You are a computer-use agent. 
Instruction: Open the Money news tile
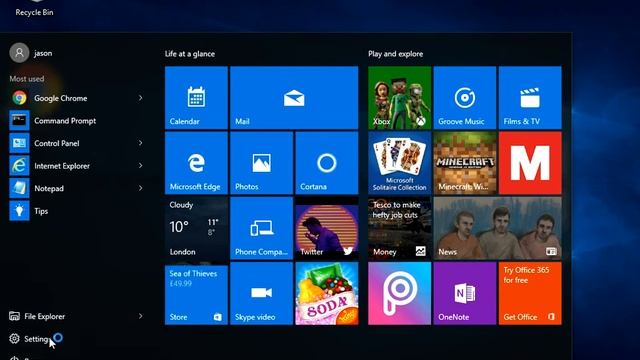[399, 228]
